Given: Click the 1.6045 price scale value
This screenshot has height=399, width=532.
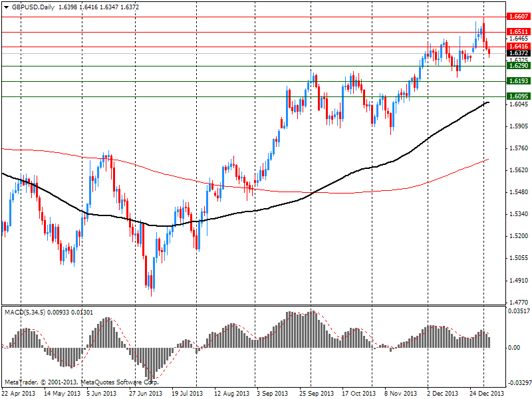Looking at the screenshot, I should click(x=519, y=104).
